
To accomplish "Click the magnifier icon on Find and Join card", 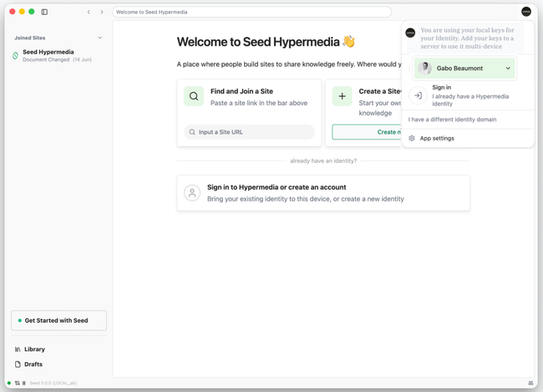I will pyautogui.click(x=194, y=96).
